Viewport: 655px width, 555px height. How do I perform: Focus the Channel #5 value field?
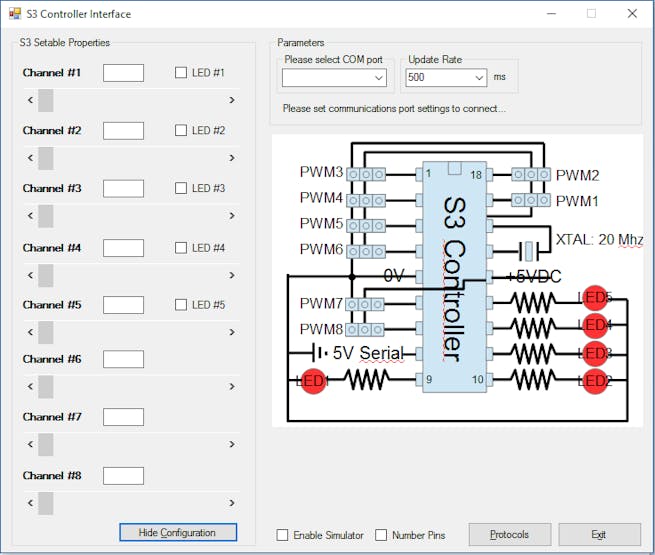123,305
